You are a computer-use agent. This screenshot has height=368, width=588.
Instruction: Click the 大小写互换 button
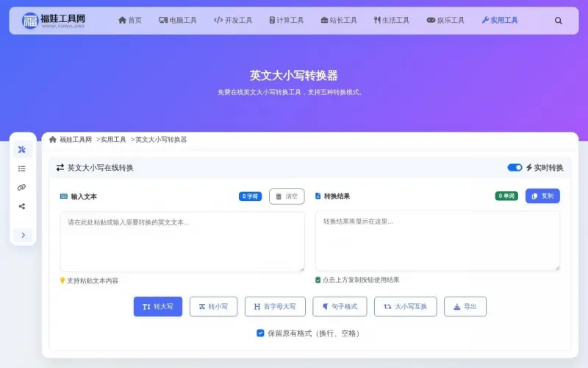tap(406, 306)
